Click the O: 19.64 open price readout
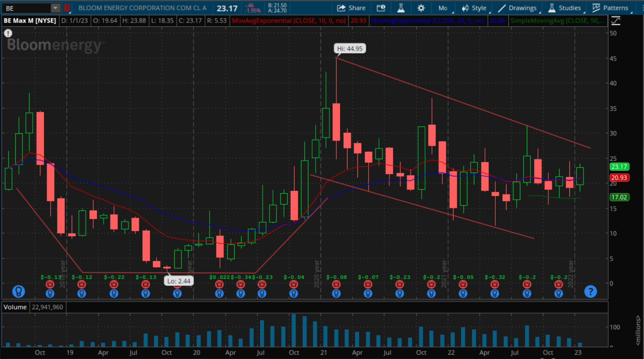Viewport: 644px width, 359px height. 105,21
